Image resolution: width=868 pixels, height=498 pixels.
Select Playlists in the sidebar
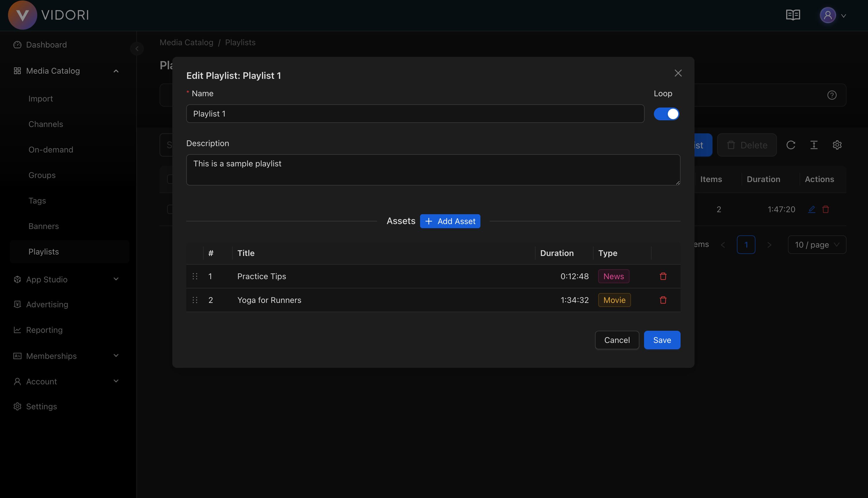point(44,251)
